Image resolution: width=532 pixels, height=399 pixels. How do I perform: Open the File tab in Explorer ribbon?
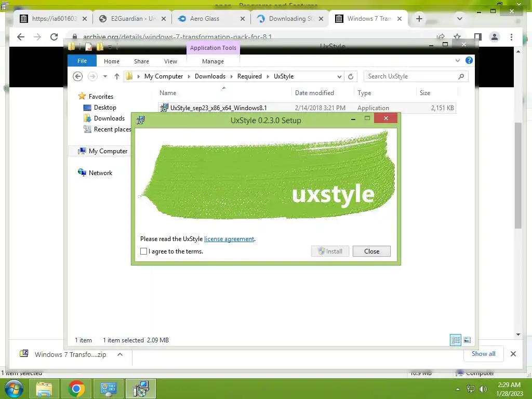[x=82, y=61]
